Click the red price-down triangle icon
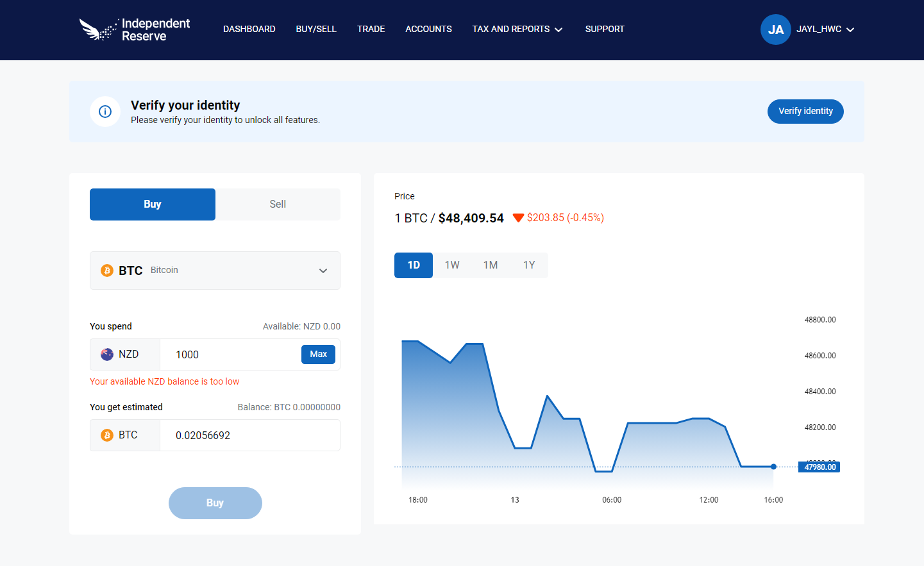Image resolution: width=924 pixels, height=566 pixels. point(518,218)
